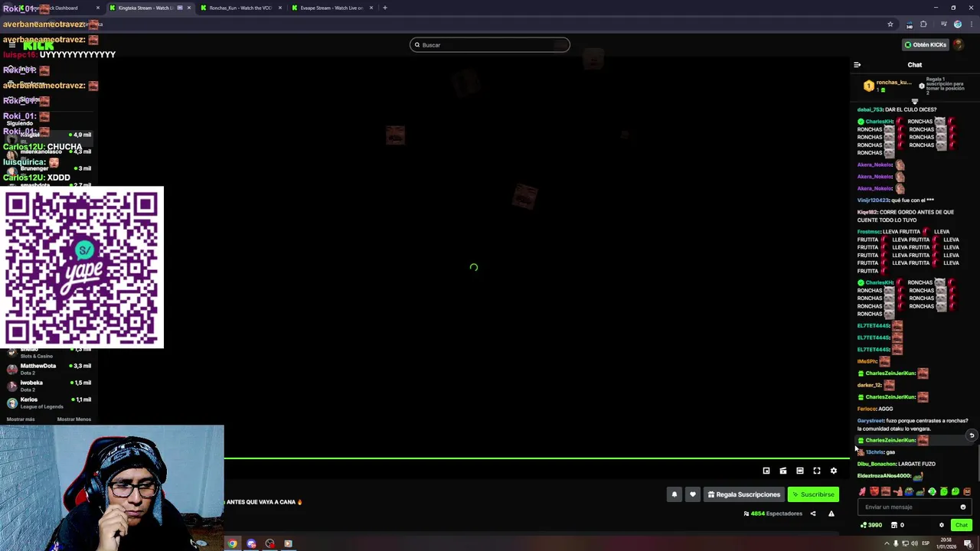Open Chrome media control icon
The width and height of the screenshot is (980, 551).
pyautogui.click(x=943, y=24)
